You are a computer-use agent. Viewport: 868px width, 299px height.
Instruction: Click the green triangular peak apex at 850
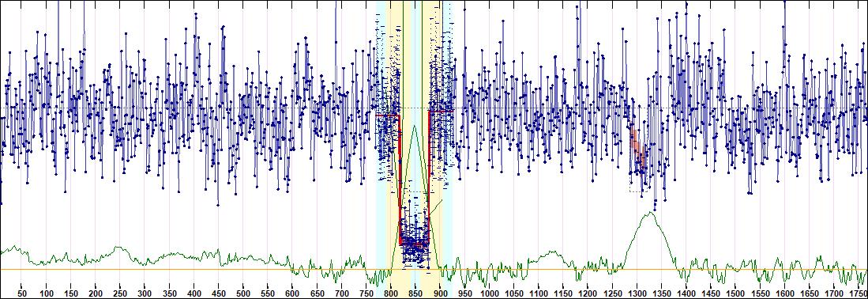pyautogui.click(x=414, y=126)
